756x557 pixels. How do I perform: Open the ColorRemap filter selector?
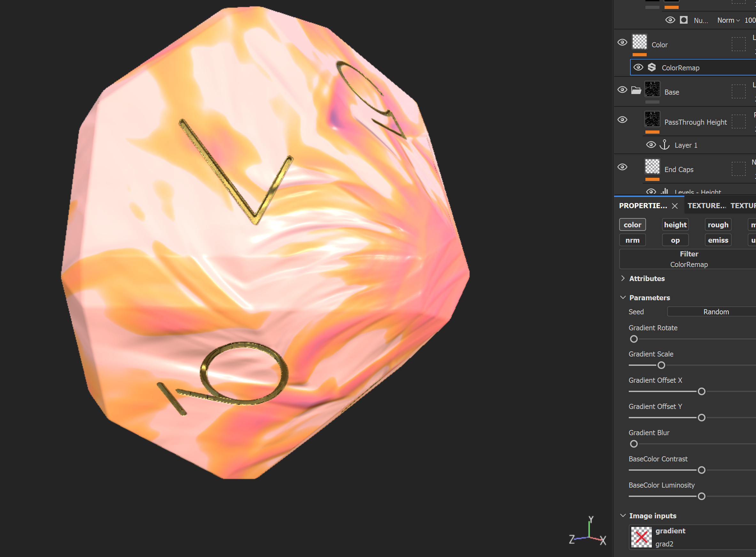click(689, 264)
